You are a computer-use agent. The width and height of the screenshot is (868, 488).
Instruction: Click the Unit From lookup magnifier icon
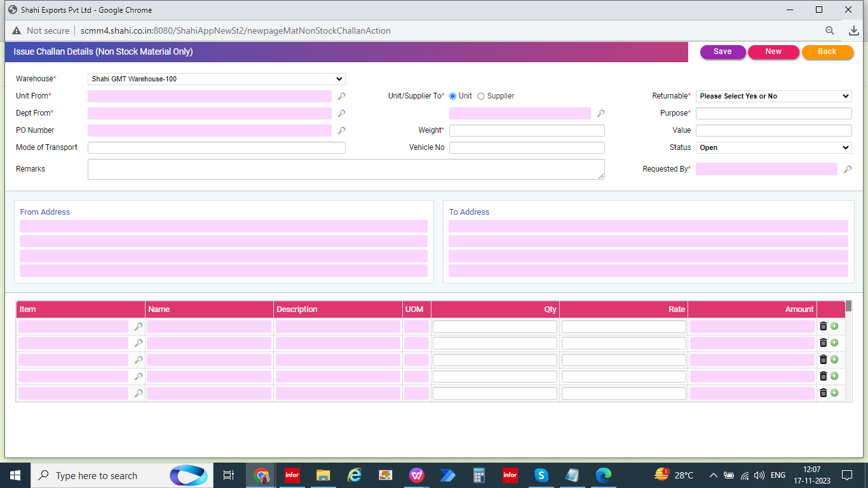click(341, 96)
